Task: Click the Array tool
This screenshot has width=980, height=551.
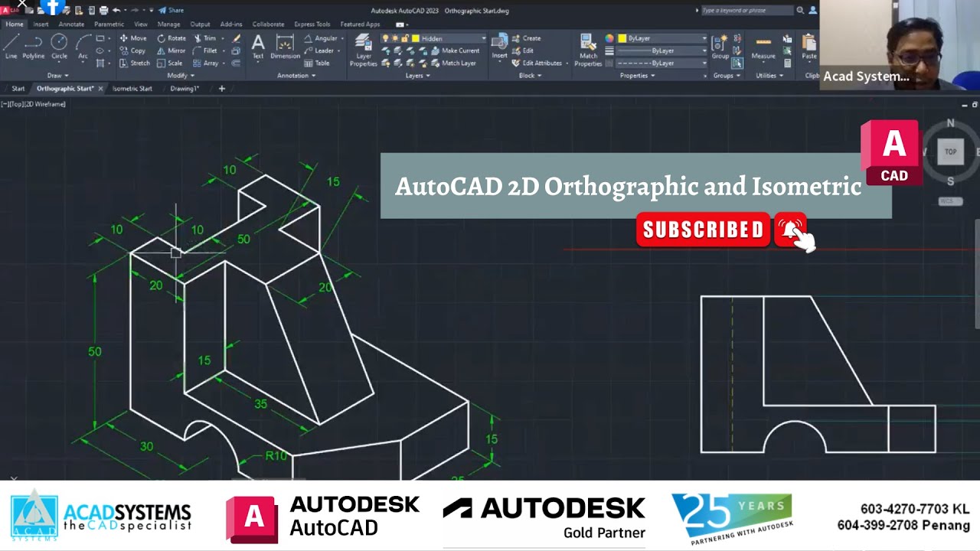Action: click(206, 63)
